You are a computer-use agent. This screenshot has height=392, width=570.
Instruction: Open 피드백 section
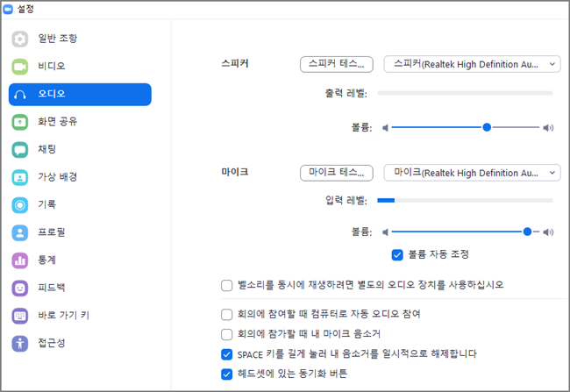[80, 289]
